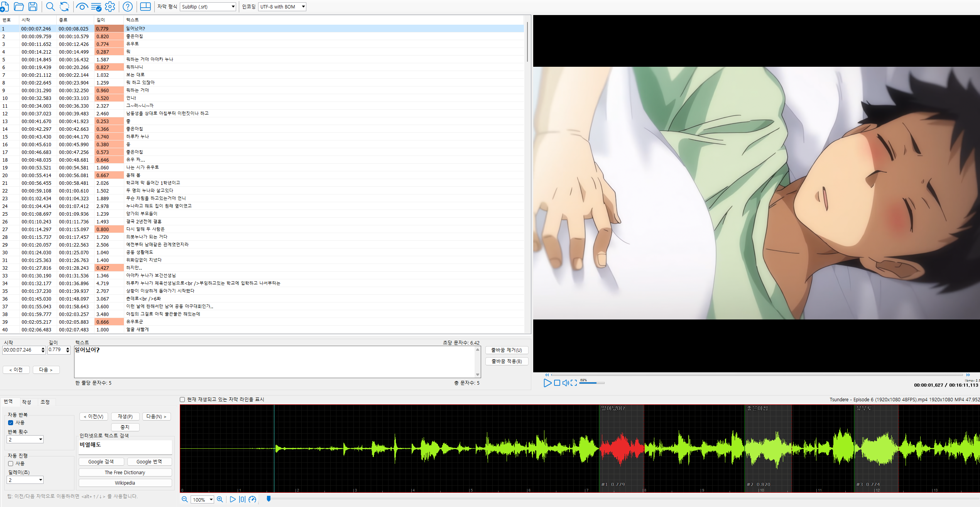Open the 딜레이(초) dropdown
Image resolution: width=980 pixels, height=507 pixels.
[x=25, y=480]
